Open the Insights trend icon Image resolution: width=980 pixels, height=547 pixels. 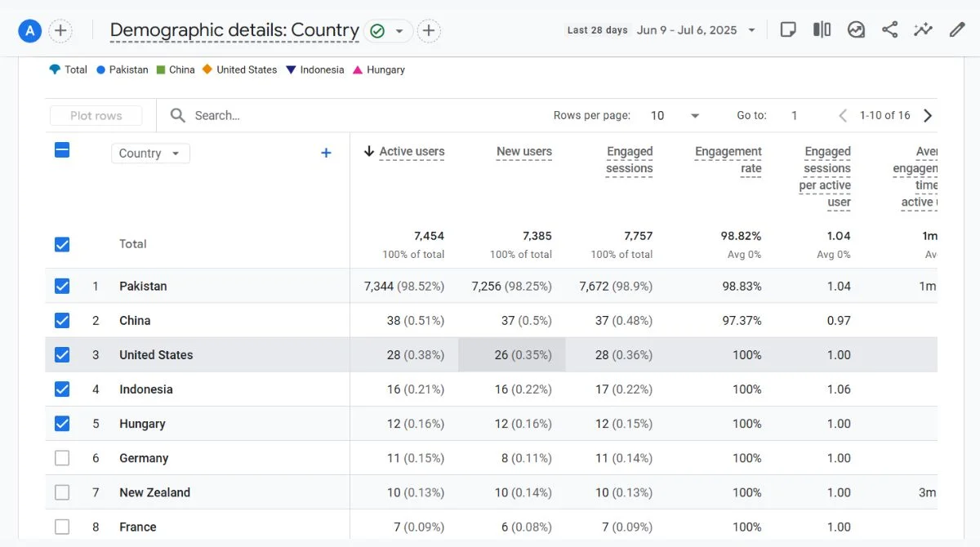856,30
